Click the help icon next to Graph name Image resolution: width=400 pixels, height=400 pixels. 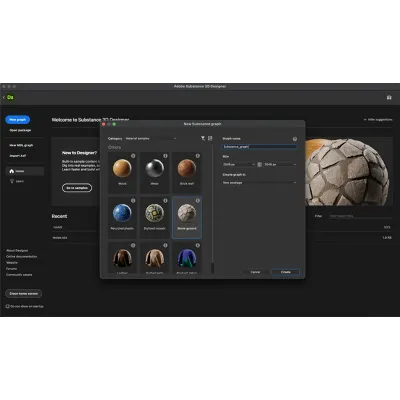295,139
